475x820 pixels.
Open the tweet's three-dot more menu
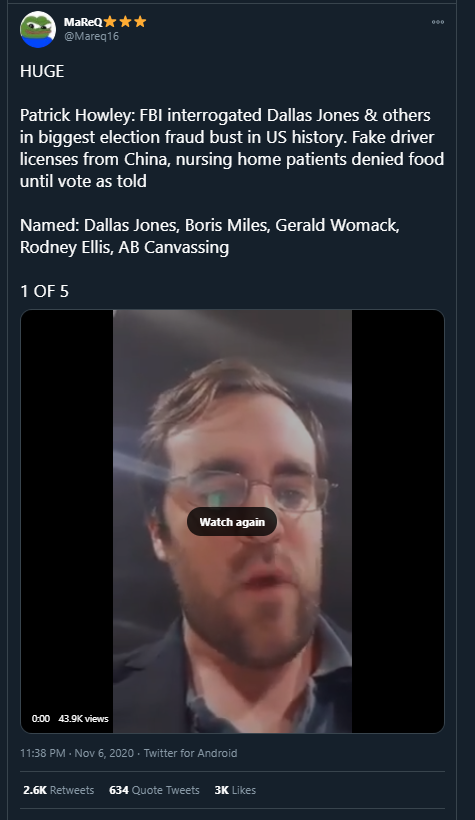(x=438, y=22)
